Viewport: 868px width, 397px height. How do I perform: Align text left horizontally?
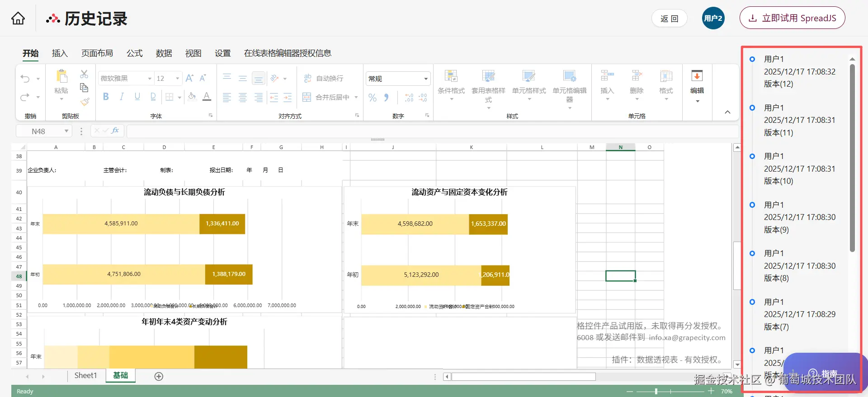[x=227, y=97]
